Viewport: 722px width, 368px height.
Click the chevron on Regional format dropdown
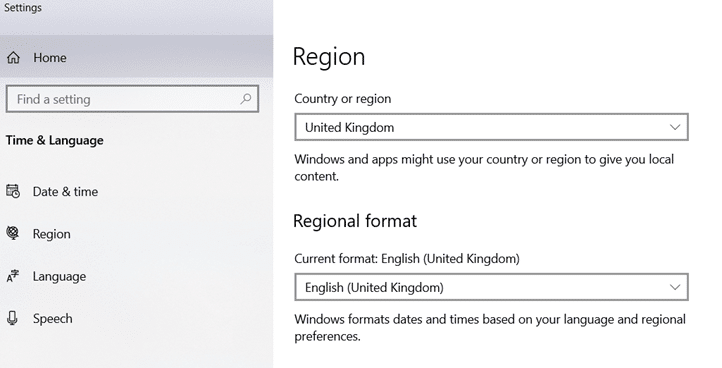click(675, 287)
